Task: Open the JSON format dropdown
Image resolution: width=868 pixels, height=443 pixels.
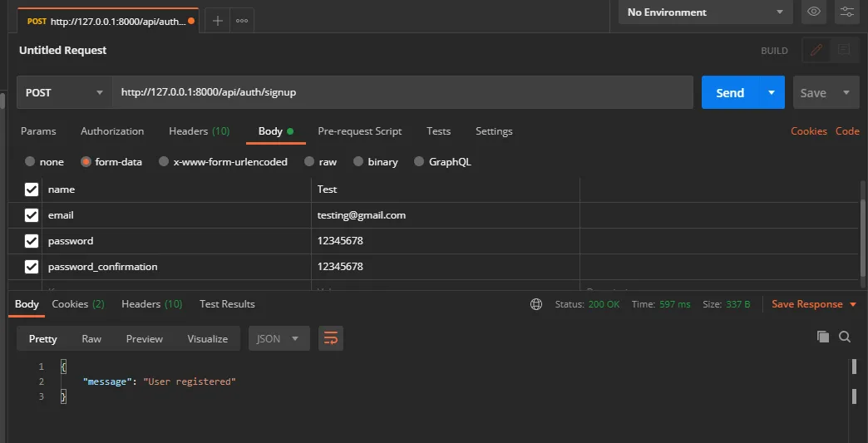Action: click(279, 338)
